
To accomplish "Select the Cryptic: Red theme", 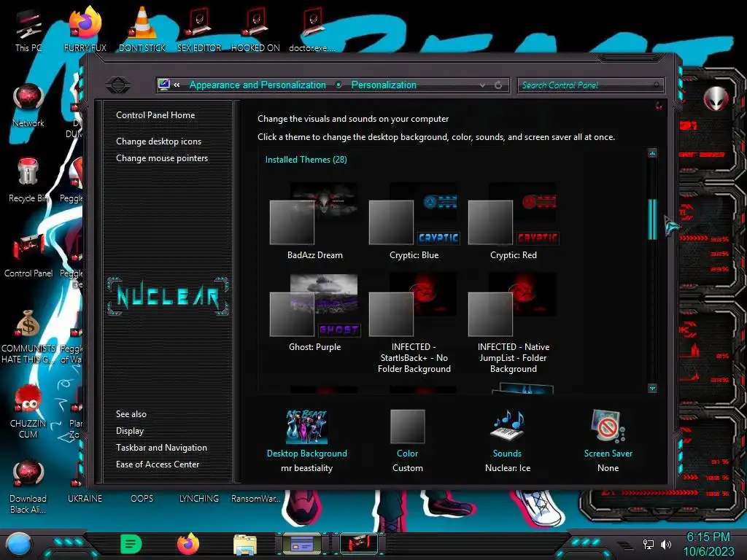I will coord(513,222).
